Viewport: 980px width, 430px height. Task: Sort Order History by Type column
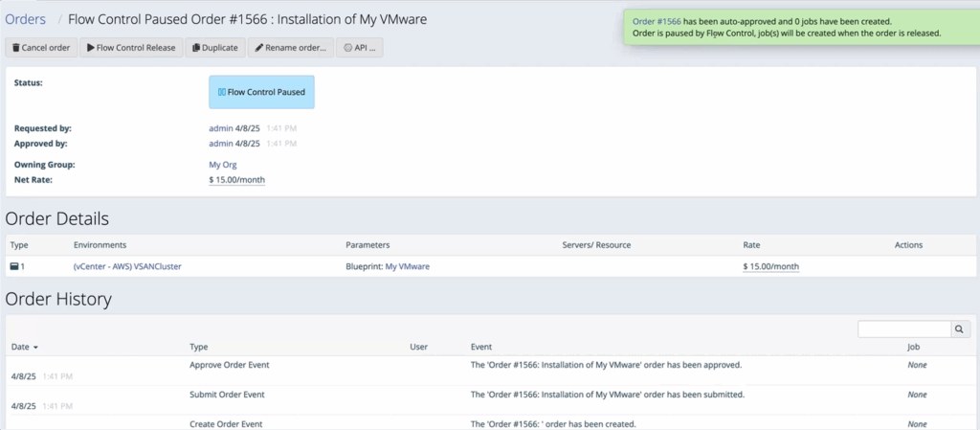click(x=199, y=347)
